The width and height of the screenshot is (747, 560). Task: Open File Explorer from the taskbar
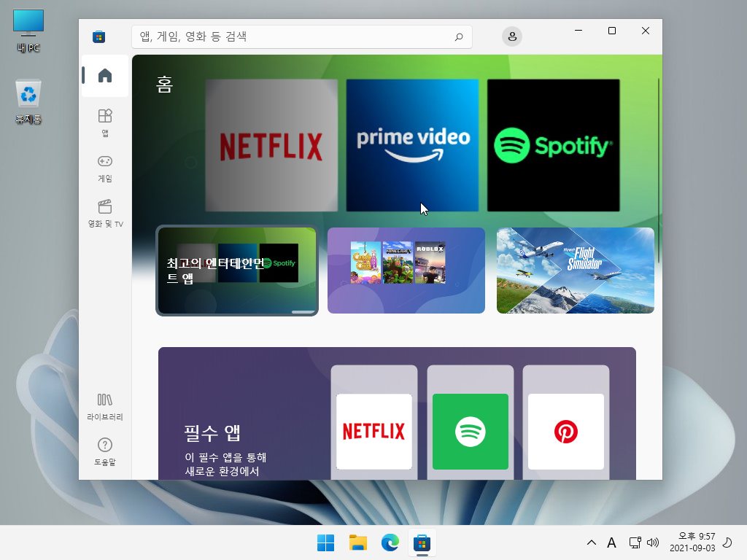[x=357, y=542]
